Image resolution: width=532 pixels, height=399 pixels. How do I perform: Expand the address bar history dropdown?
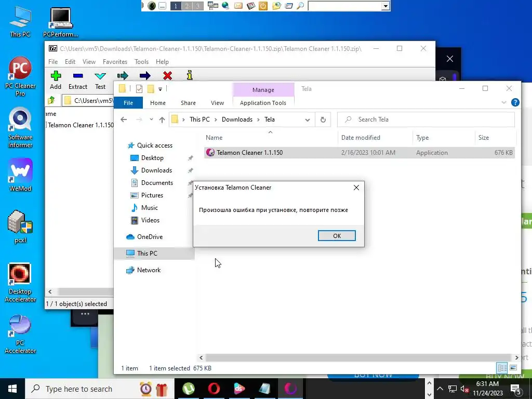pos(308,119)
